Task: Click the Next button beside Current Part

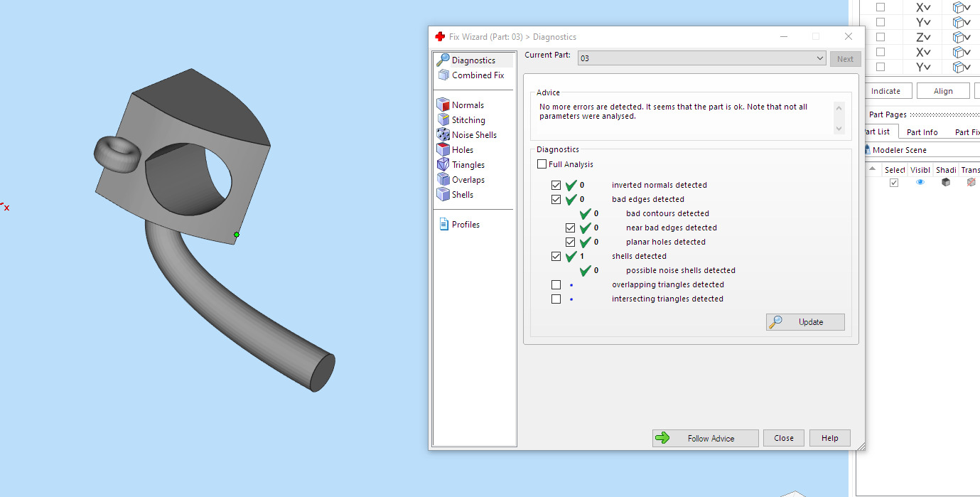Action: (x=845, y=59)
